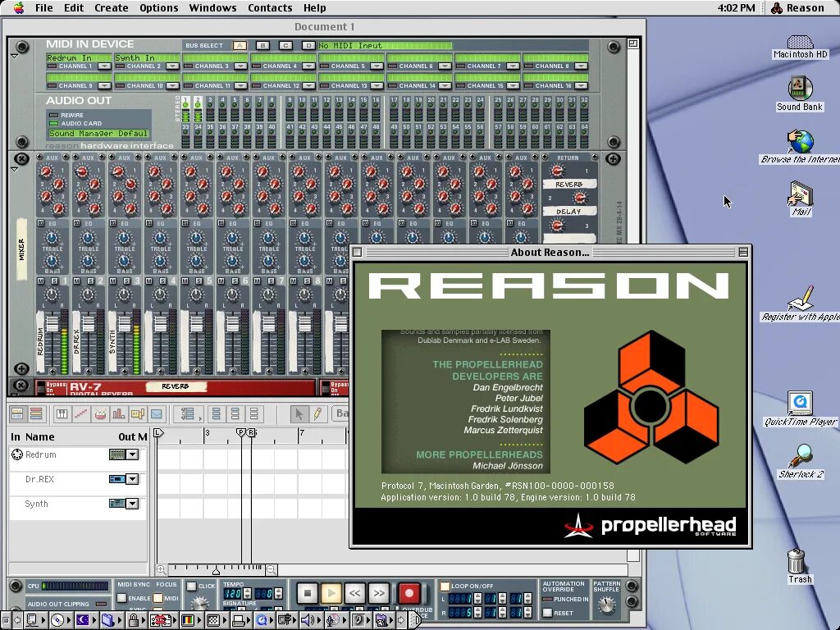Open the Options menu

tap(158, 7)
